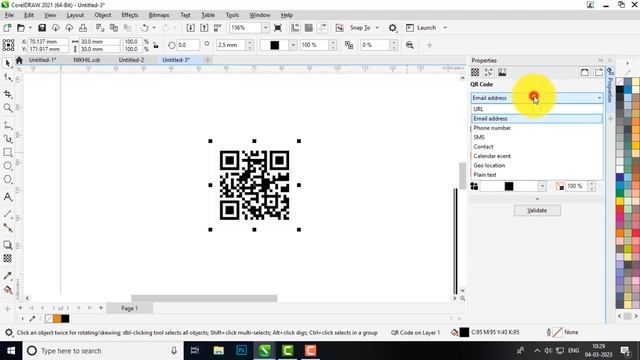Open the Properties pixel fill color dropdown
The image size is (640, 360).
[x=542, y=186]
